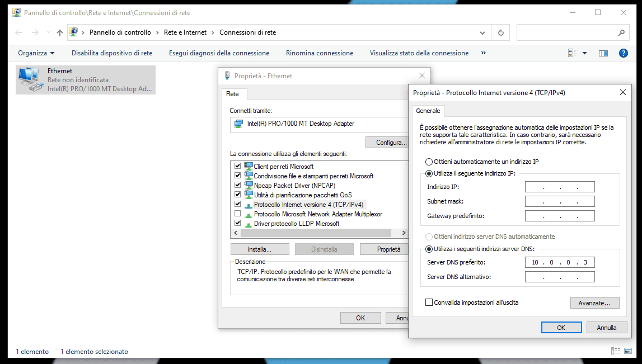
Task: Select Ottieni automaticamente un indirizzo IP
Action: point(429,162)
